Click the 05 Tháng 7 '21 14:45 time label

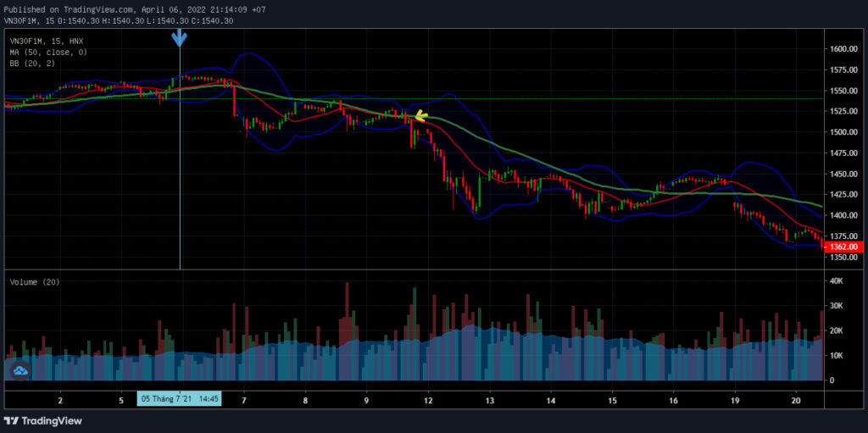(180, 398)
